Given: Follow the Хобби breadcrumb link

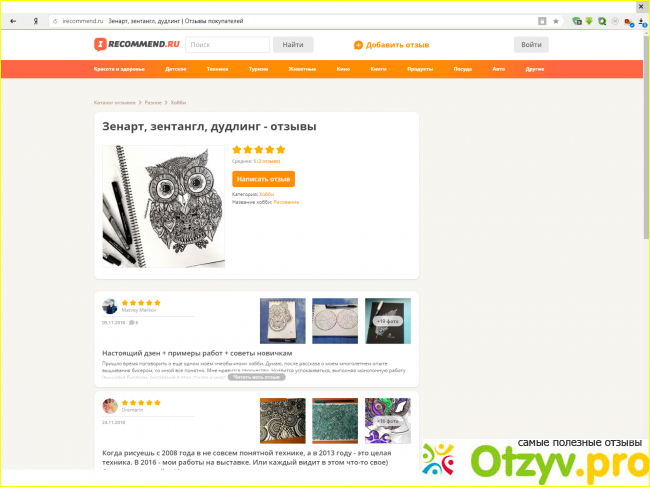Looking at the screenshot, I should (178, 102).
